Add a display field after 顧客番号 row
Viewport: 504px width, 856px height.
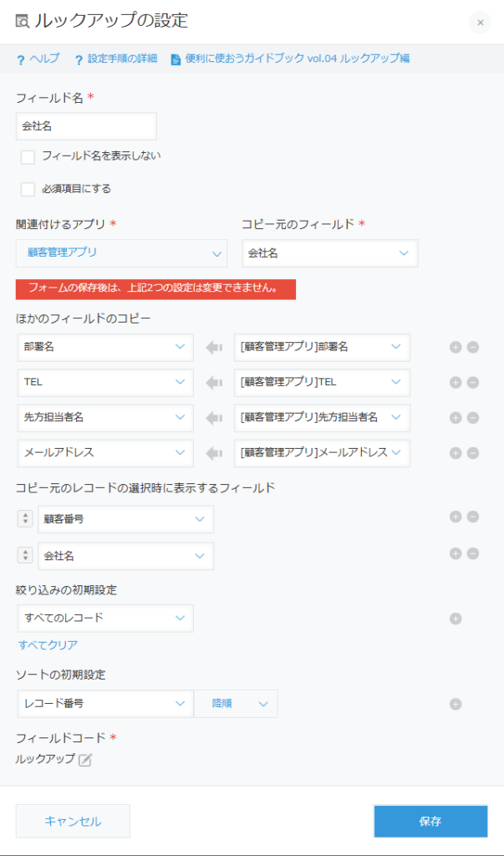coord(456,517)
